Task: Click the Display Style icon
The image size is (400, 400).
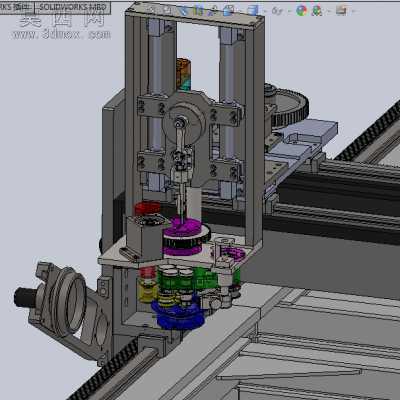Action: tap(253, 10)
